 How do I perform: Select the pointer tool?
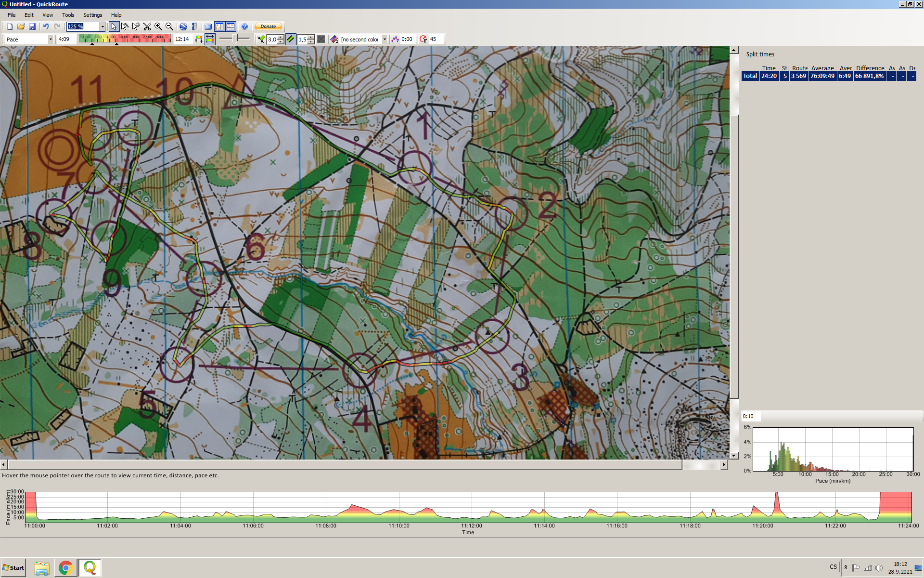(x=114, y=26)
